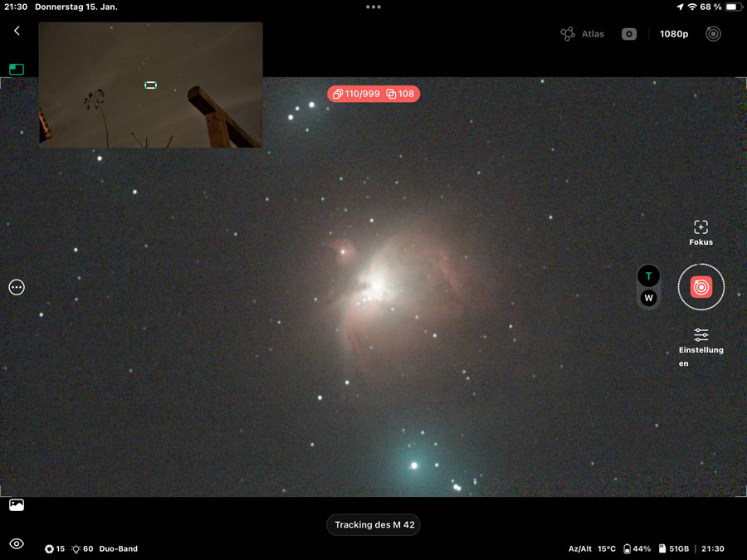Adjust the gain value 60
This screenshot has height=560, width=747.
click(83, 549)
